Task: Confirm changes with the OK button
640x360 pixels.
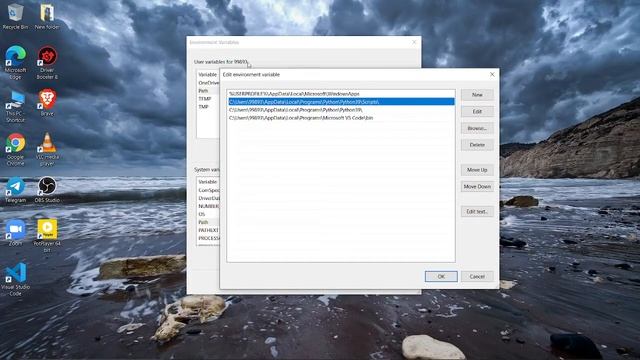Action: pos(441,276)
